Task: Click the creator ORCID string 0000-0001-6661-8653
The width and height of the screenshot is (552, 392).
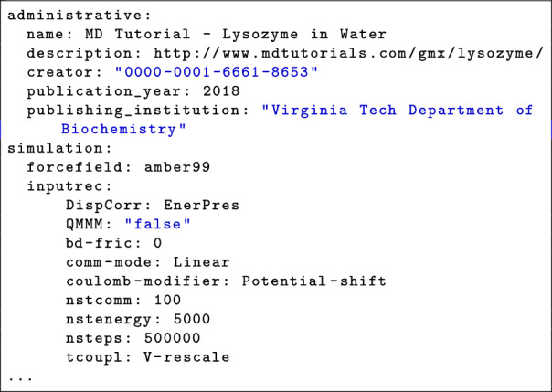Action: [x=217, y=72]
